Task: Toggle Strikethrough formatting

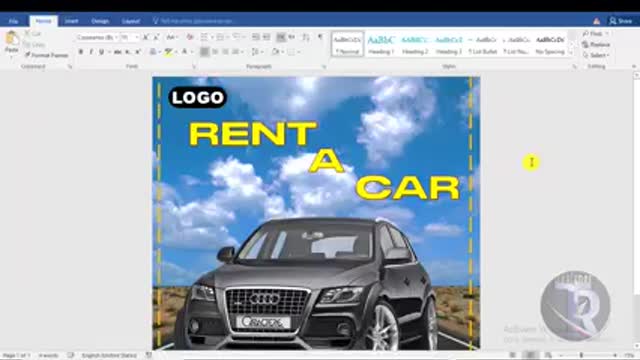Action: (118, 52)
